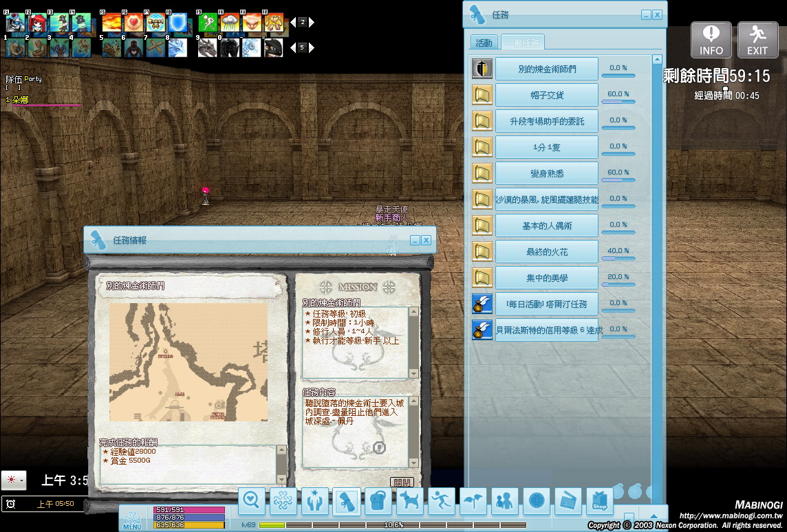Click the pet dog icon in bottom toolbar
The height and width of the screenshot is (532, 787).
click(409, 500)
